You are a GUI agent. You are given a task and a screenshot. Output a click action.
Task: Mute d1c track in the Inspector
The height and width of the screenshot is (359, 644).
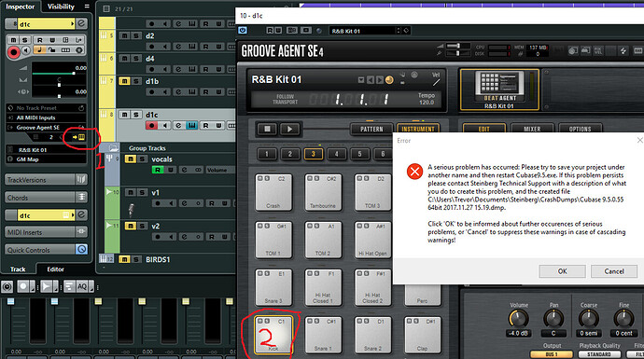14,40
